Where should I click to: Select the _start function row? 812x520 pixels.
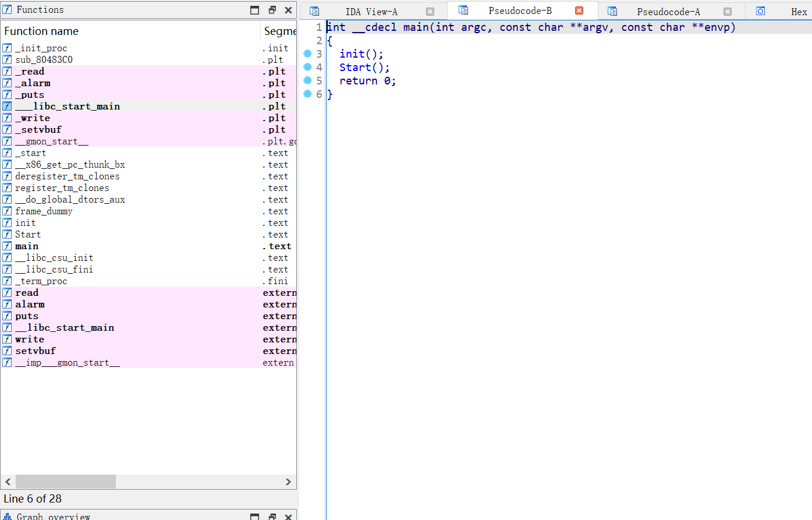[x=149, y=153]
